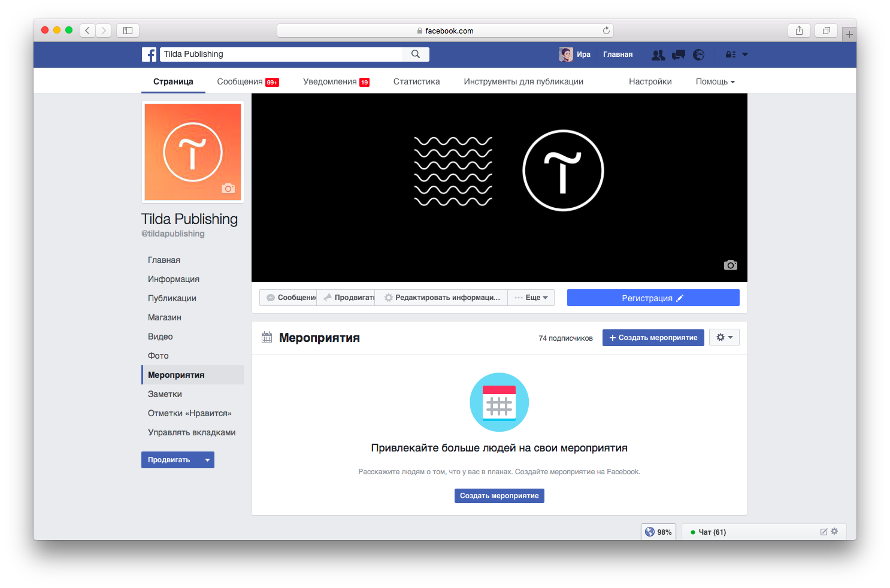Screen dimensions: 890x588
Task: Toggle Safari sidebar button
Action: 128,30
